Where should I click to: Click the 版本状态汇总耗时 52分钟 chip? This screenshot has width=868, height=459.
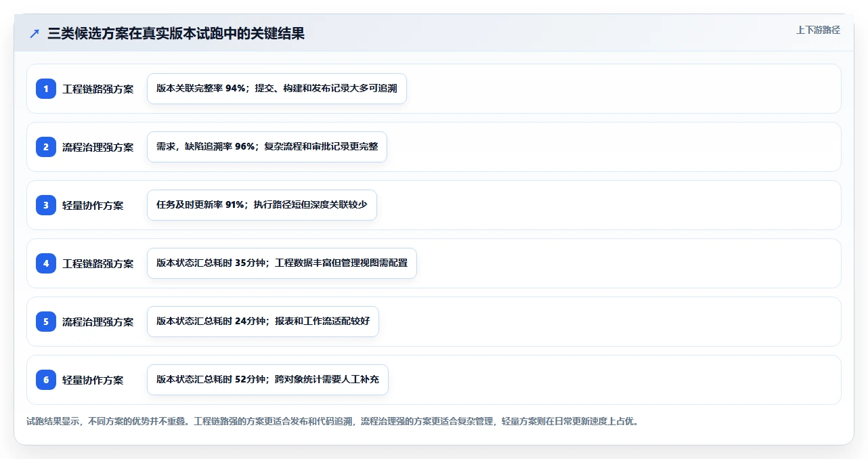pyautogui.click(x=267, y=380)
